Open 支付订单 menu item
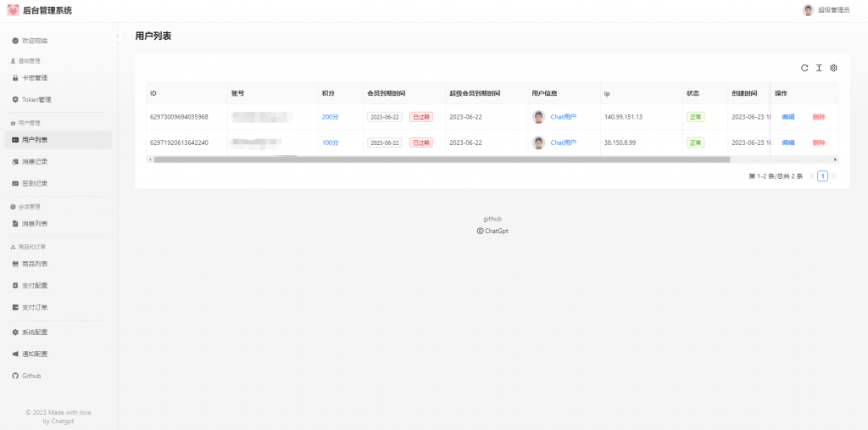Screen dimensions: 868x430 (x=58, y=308)
